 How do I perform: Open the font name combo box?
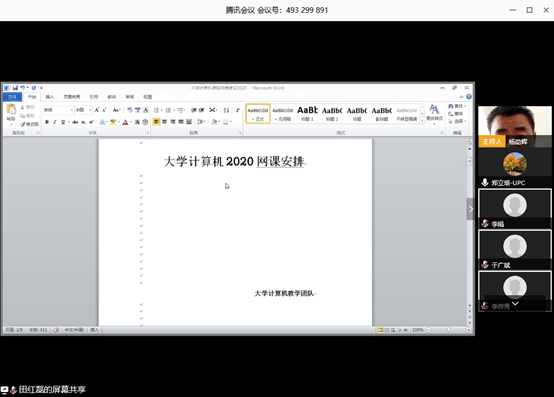point(58,110)
